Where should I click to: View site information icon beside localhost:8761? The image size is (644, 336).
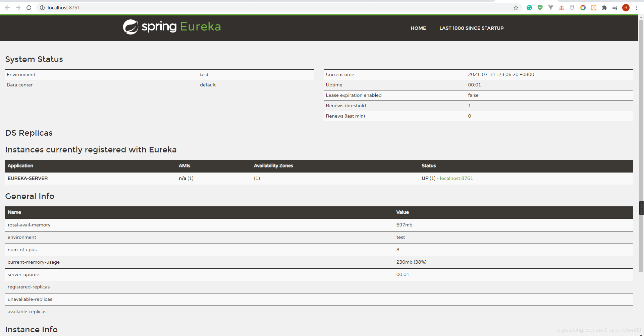click(x=42, y=8)
